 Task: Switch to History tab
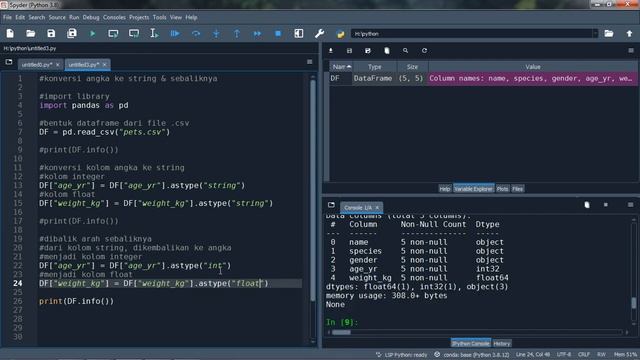point(502,343)
